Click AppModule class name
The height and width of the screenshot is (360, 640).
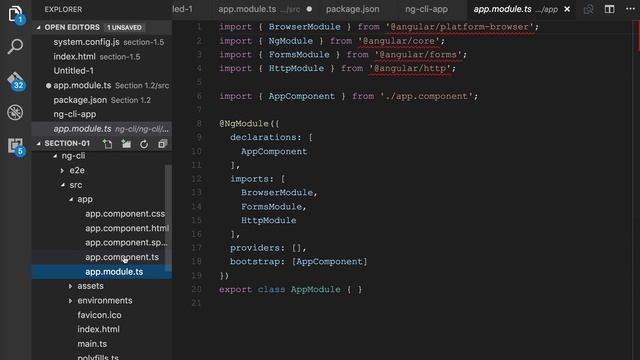(316, 289)
